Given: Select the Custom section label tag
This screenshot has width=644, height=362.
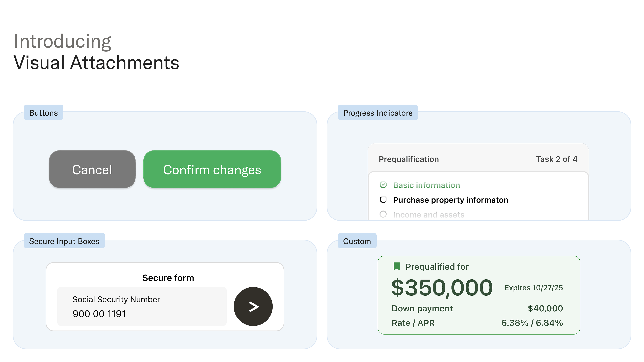Looking at the screenshot, I should (x=357, y=241).
